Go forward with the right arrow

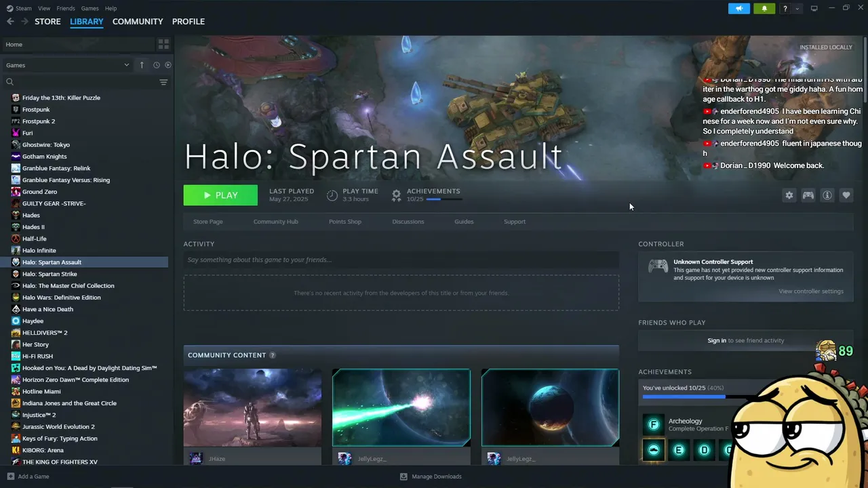click(24, 22)
